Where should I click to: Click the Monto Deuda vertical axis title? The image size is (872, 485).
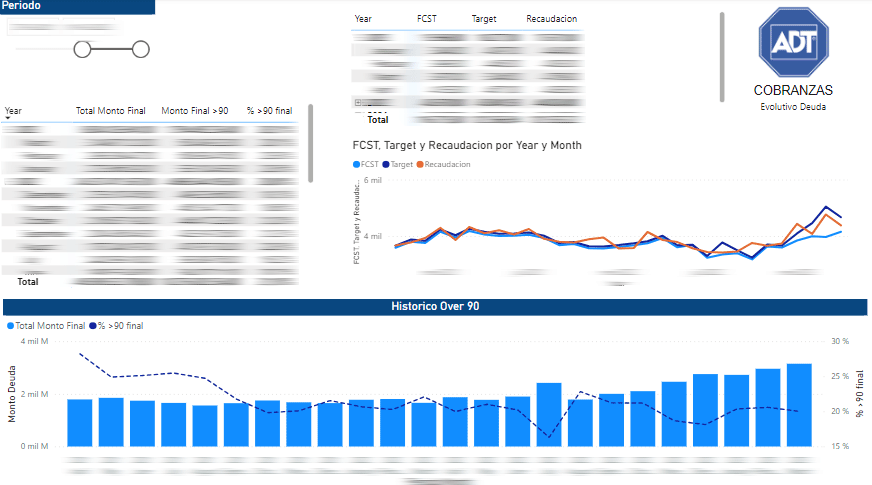[x=12, y=394]
